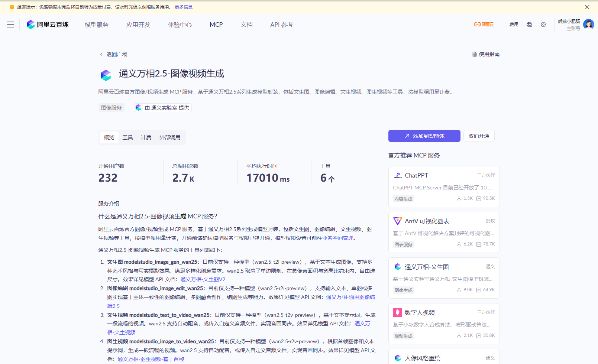The width and height of the screenshot is (598, 364).
Task: Follow the 更多信息 link in banner
Action: (184, 7)
